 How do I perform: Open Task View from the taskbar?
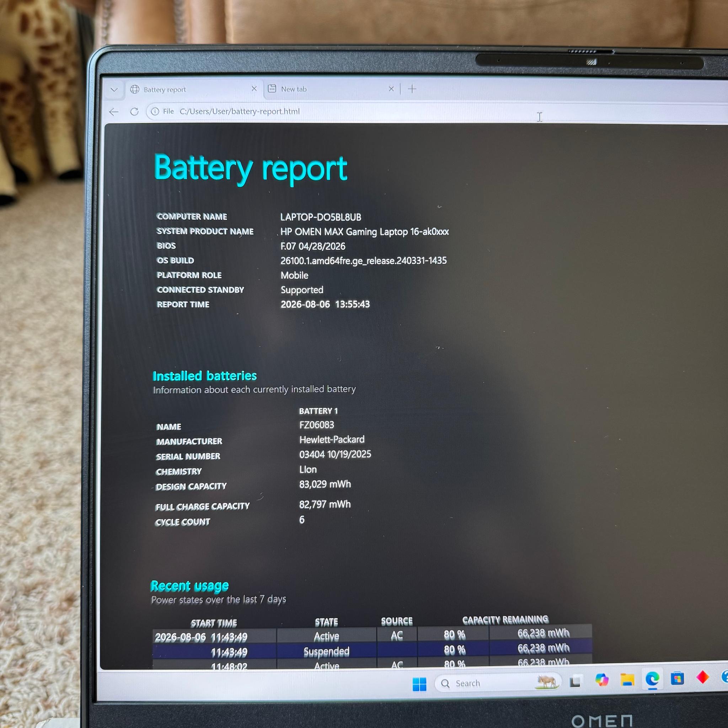(x=575, y=681)
